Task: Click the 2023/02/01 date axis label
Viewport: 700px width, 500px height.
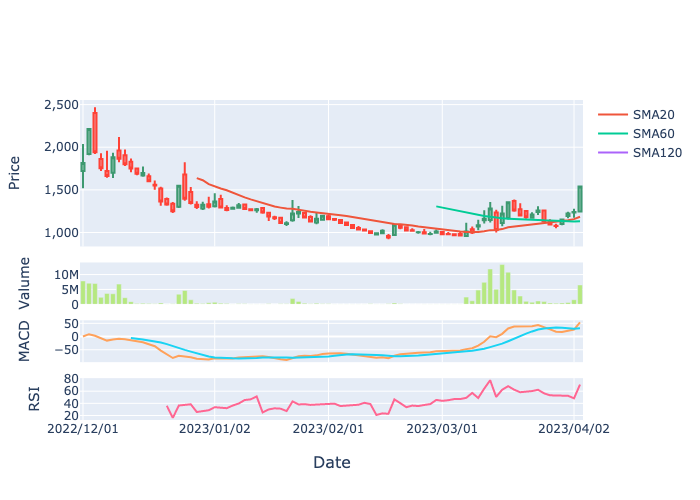Action: [x=328, y=429]
